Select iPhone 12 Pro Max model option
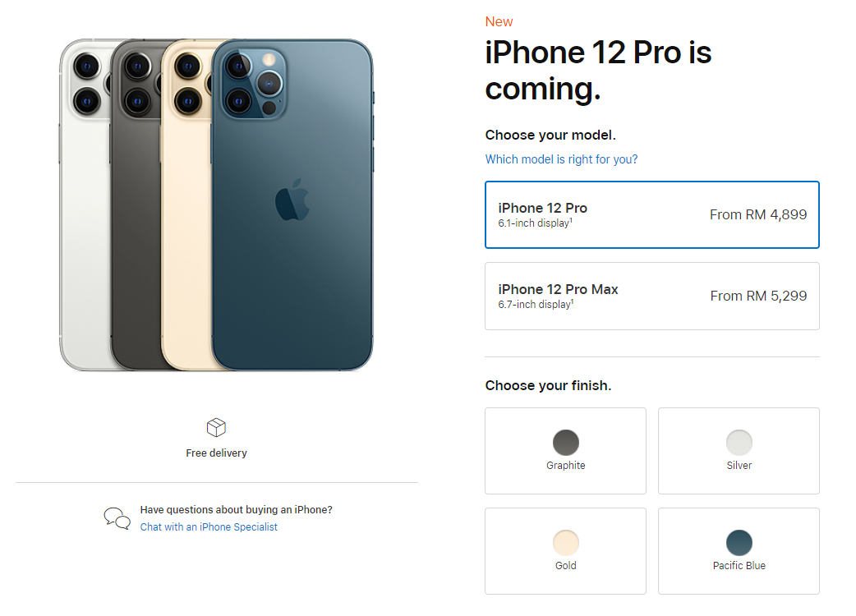856x616 pixels. 651,296
